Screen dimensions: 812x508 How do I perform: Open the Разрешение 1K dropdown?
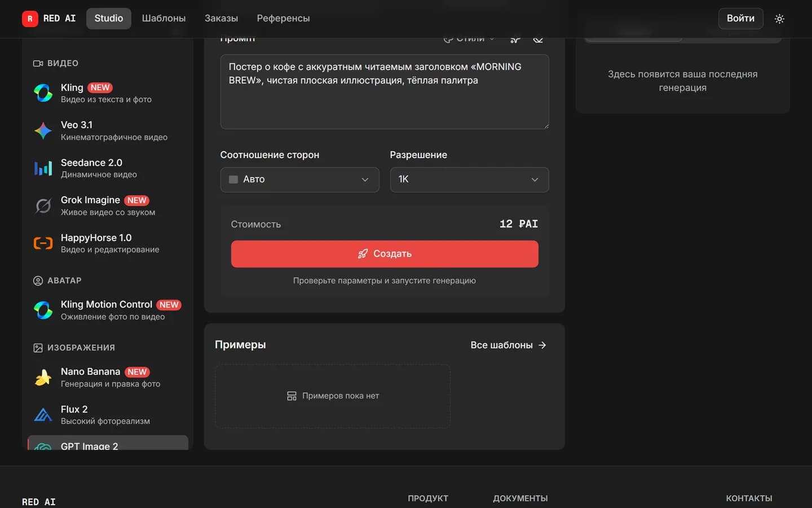point(469,179)
